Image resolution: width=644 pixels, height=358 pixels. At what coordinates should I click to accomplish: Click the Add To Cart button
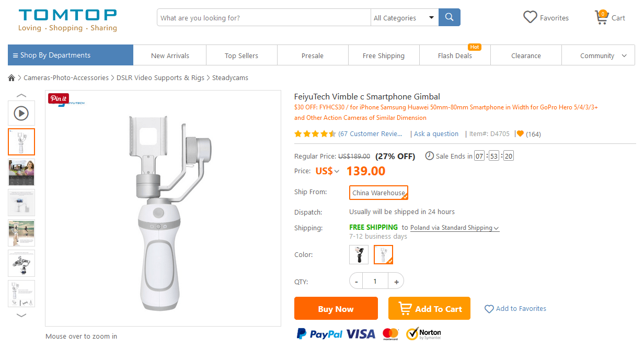coord(429,308)
